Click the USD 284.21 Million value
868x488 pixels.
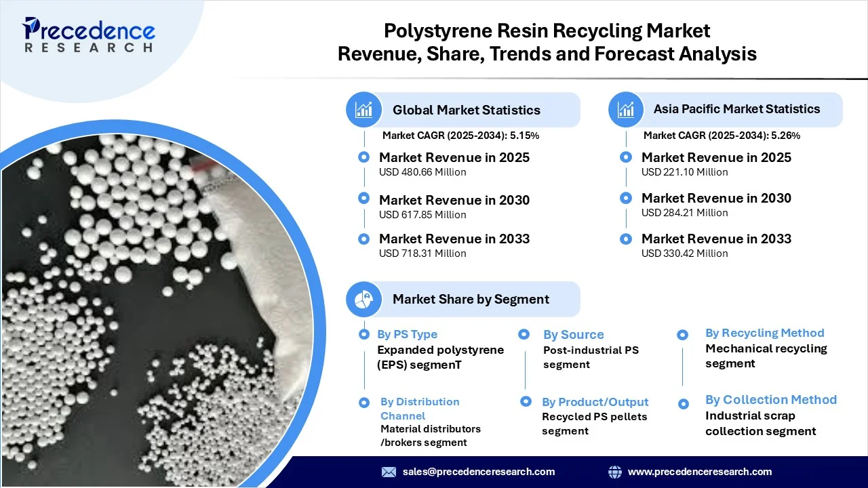(685, 213)
